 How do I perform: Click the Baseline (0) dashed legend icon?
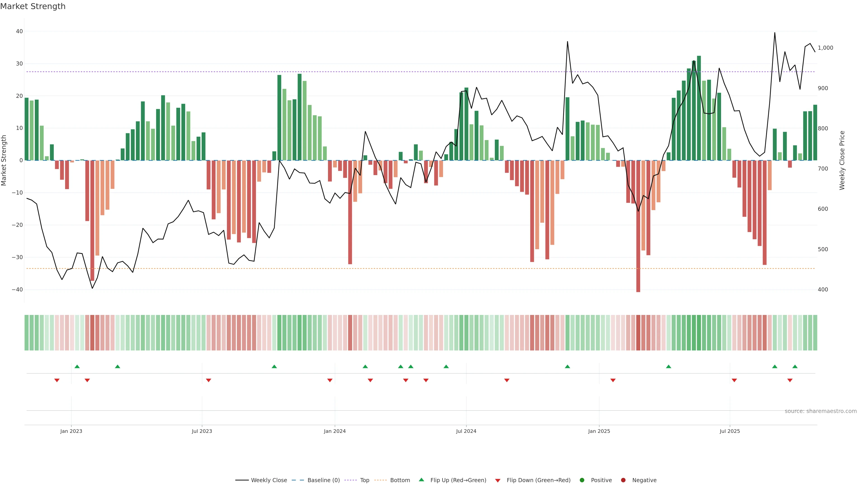tap(297, 480)
